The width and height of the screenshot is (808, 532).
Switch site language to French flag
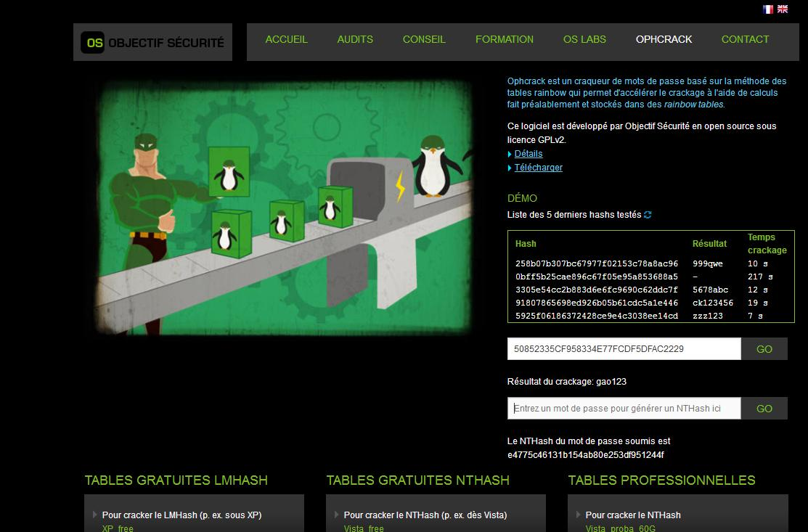tap(768, 9)
